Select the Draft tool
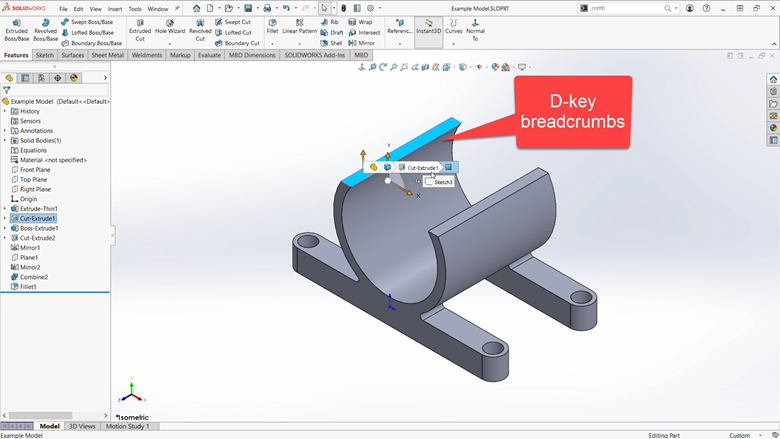Viewport: 780px width, 439px height. (332, 32)
